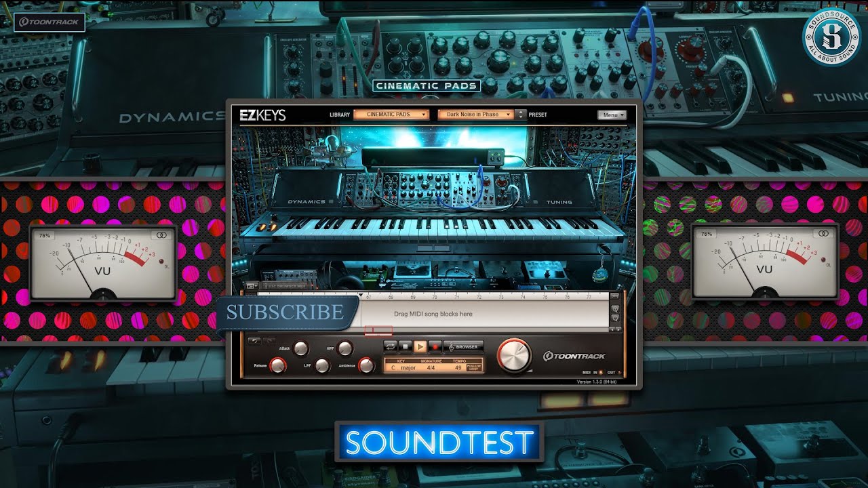Image resolution: width=868 pixels, height=488 pixels.
Task: Click the zoom out magnifier icon
Action: click(x=616, y=318)
